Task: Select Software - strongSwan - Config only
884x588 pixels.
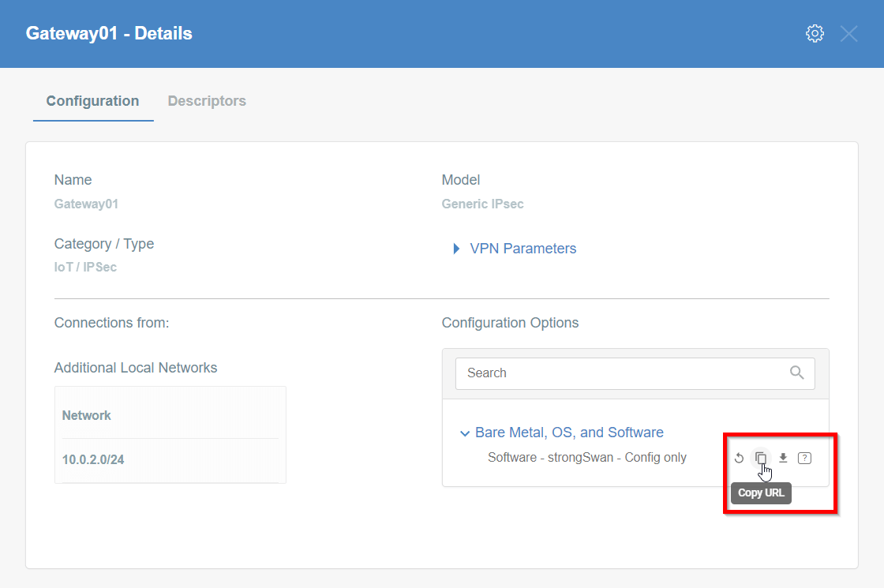Action: point(587,457)
